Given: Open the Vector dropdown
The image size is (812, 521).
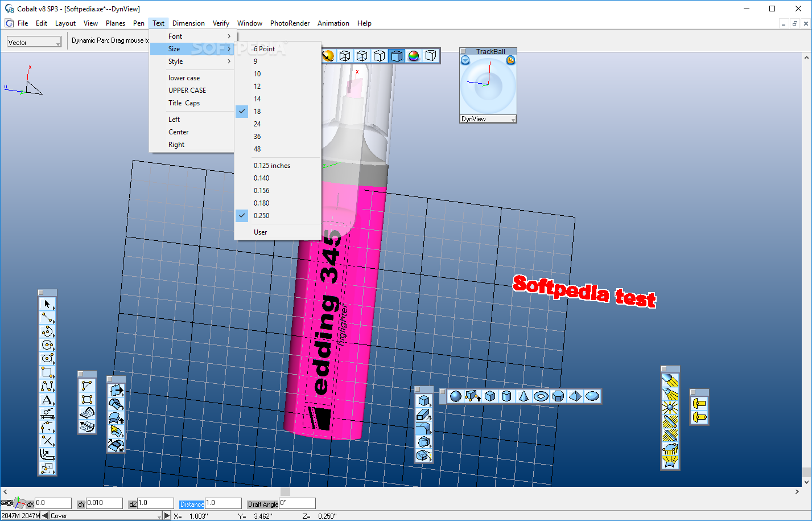Looking at the screenshot, I should (x=34, y=42).
